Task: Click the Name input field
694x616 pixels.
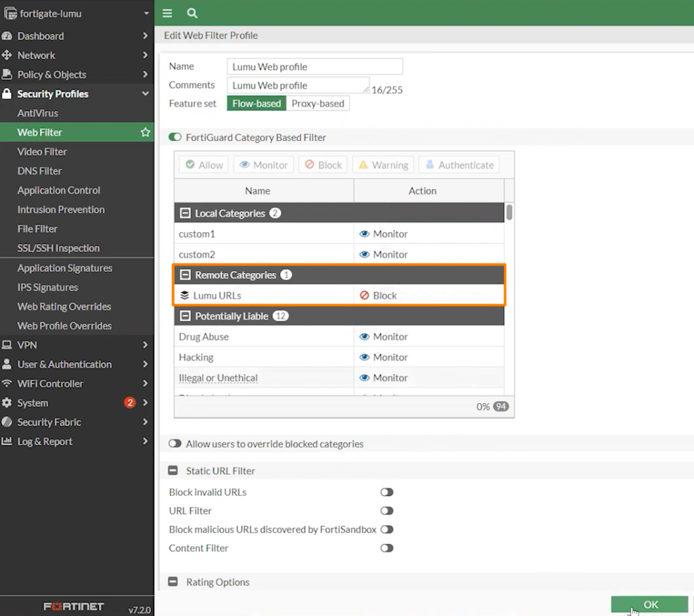Action: pos(314,66)
